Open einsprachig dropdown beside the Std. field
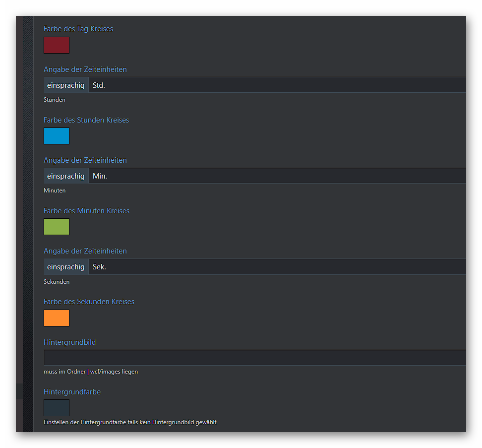 [x=66, y=85]
